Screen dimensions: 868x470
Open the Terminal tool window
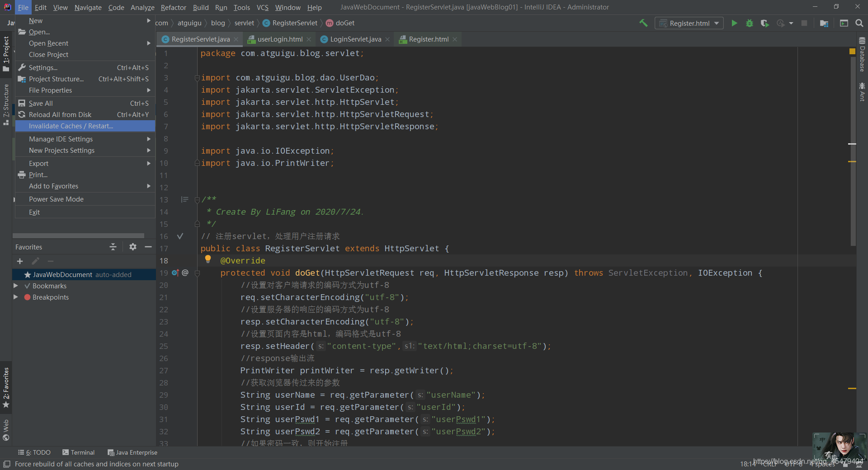[79, 452]
